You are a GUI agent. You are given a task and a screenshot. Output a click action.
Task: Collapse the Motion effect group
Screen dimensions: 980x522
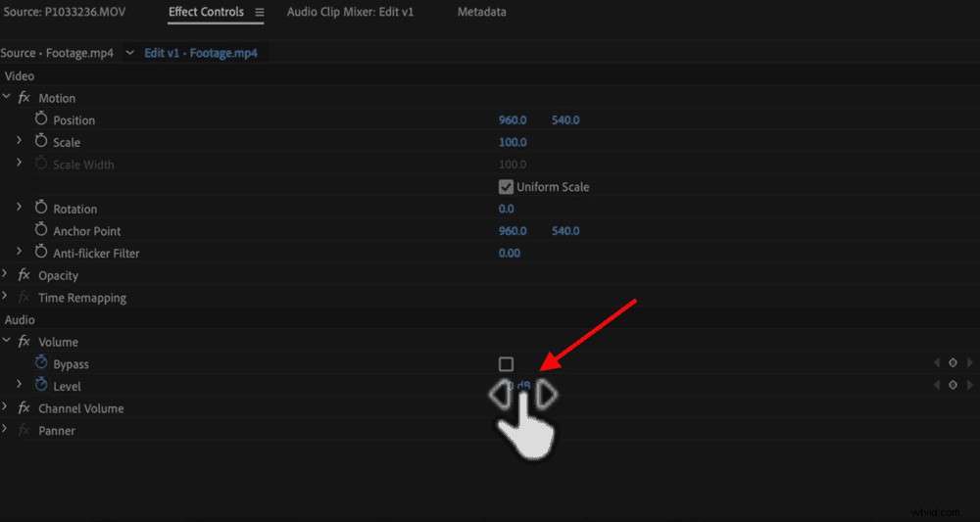pyautogui.click(x=6, y=97)
